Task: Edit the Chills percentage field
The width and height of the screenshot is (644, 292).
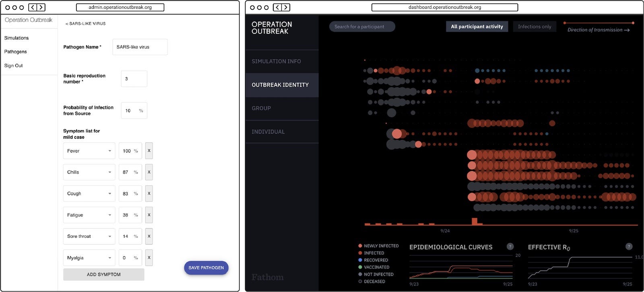Action: click(130, 172)
